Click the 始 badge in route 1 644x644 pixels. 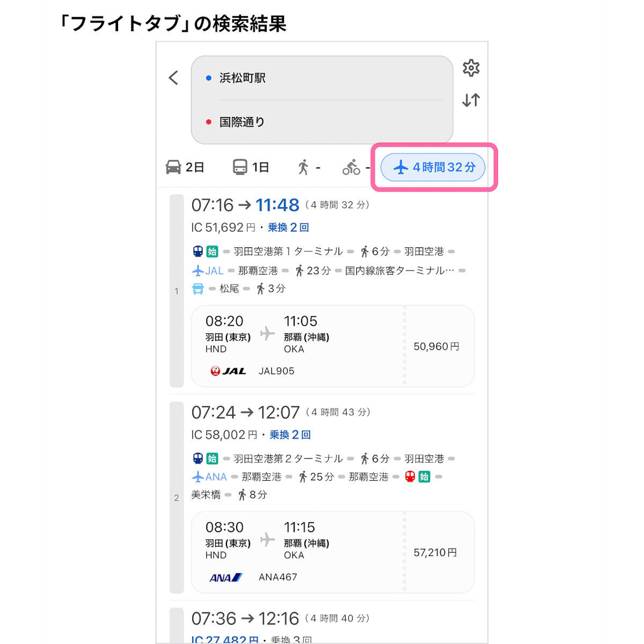[213, 251]
